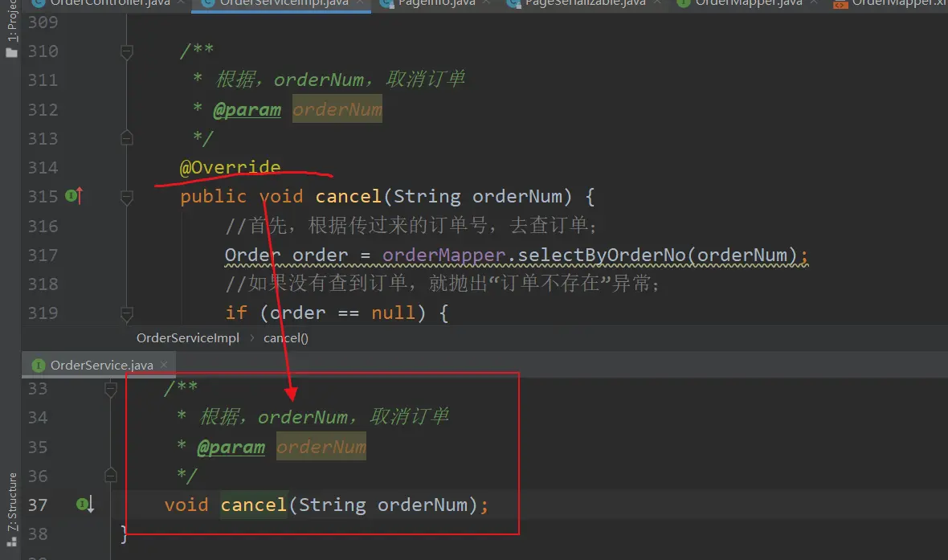This screenshot has width=948, height=560.
Task: Click selectByOrderNo method call on line 317
Action: (602, 255)
